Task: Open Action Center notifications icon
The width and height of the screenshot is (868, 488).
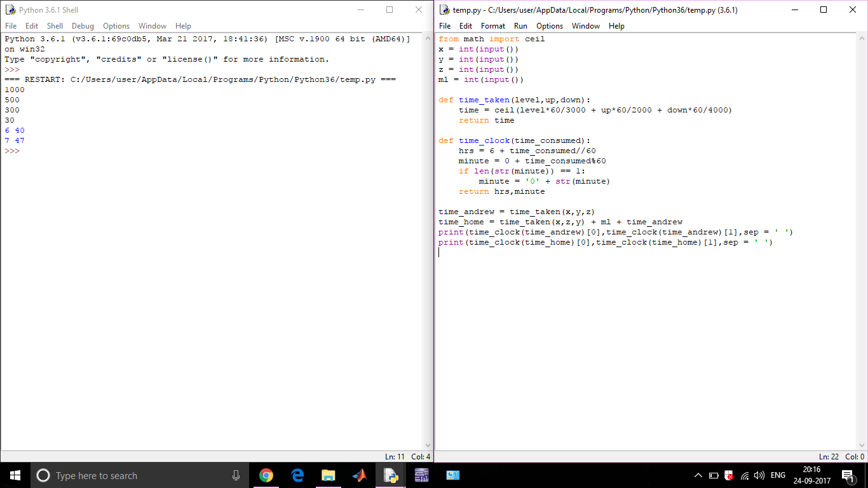Action: click(848, 475)
